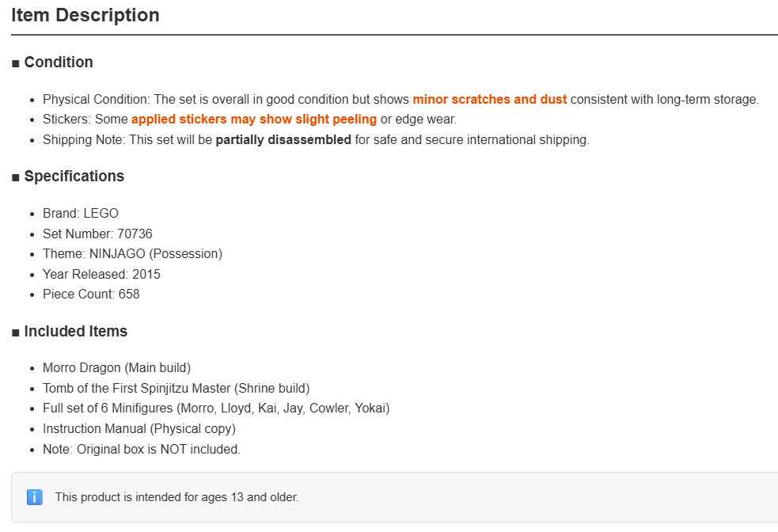The width and height of the screenshot is (778, 532).
Task: Click the Item Description heading
Action: pyautogui.click(x=85, y=15)
